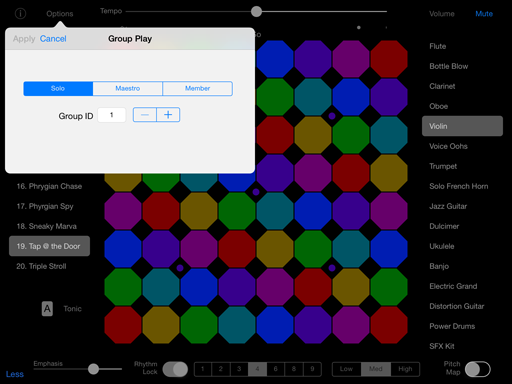Select the Low range segment
The image size is (512, 384).
[347, 369]
